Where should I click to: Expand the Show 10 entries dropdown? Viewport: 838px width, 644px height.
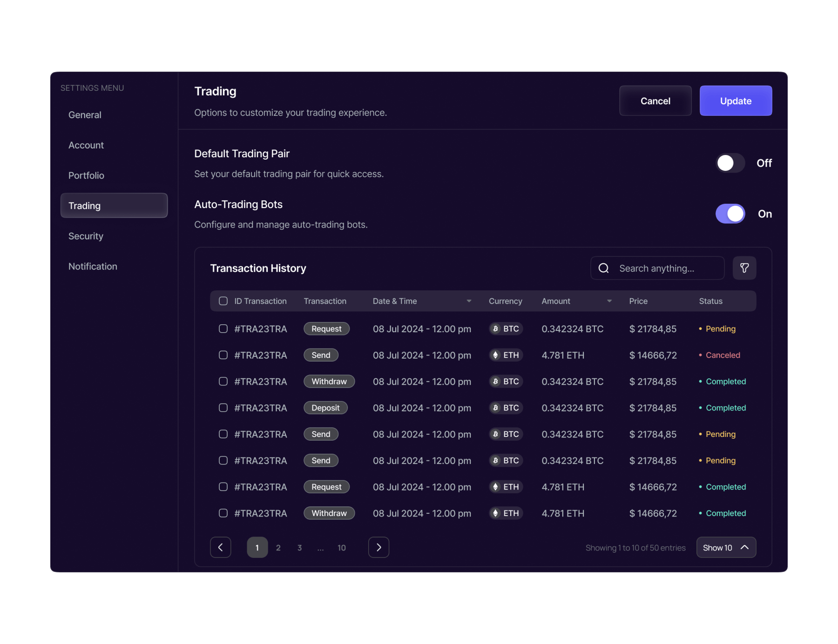(x=726, y=547)
